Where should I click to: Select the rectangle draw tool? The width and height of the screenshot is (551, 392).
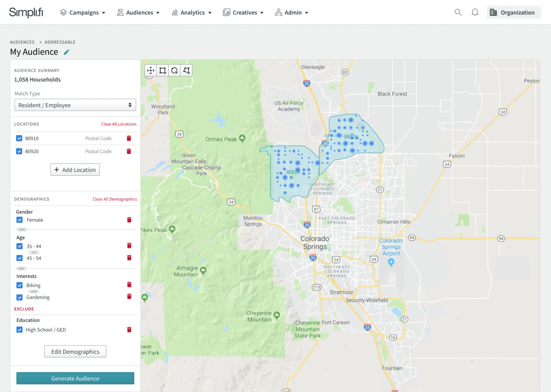coord(163,71)
